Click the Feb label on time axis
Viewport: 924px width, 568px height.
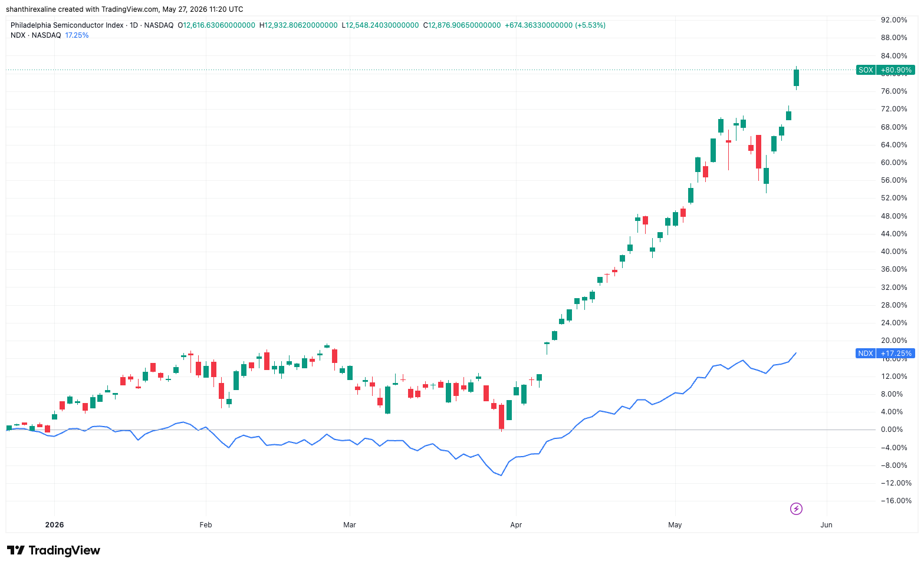pyautogui.click(x=205, y=524)
